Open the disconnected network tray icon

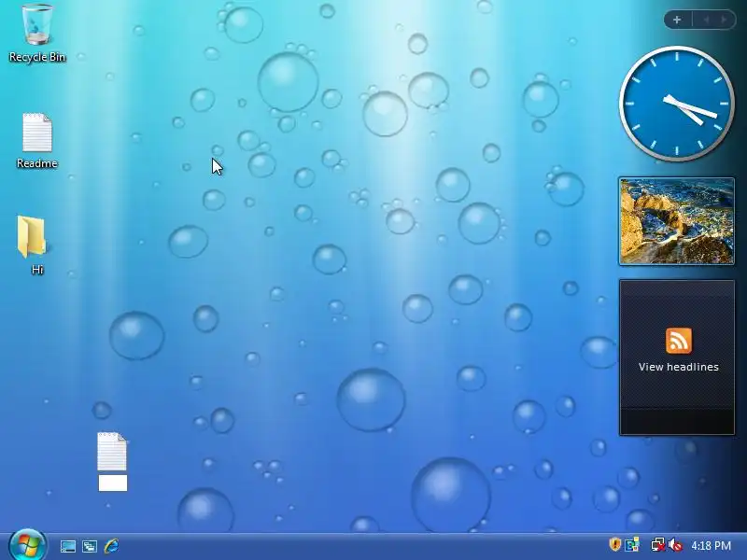click(x=658, y=544)
